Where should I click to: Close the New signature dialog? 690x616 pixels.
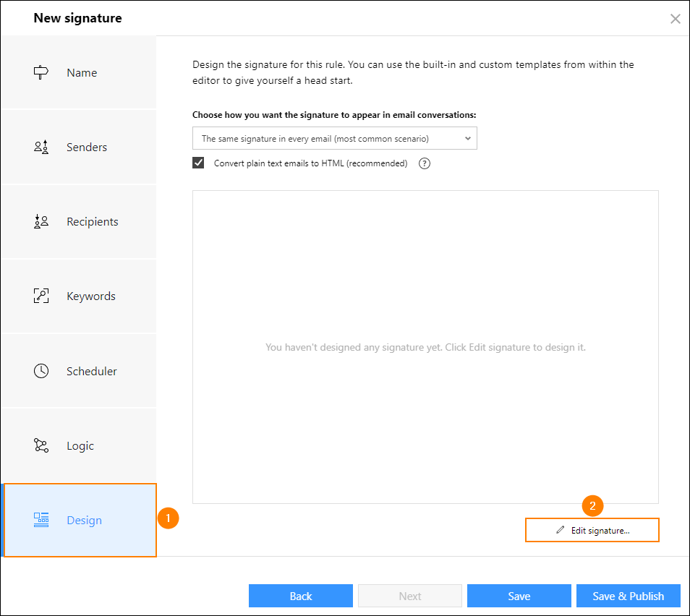675,19
